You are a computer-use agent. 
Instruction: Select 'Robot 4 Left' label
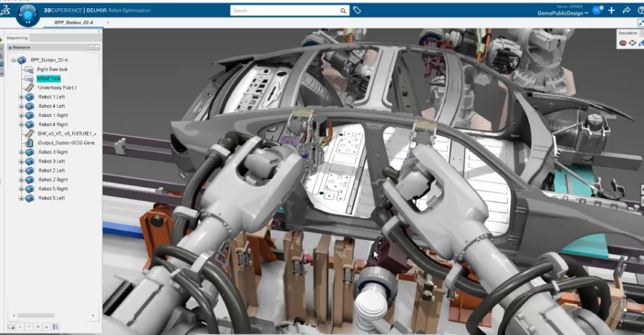tap(52, 107)
